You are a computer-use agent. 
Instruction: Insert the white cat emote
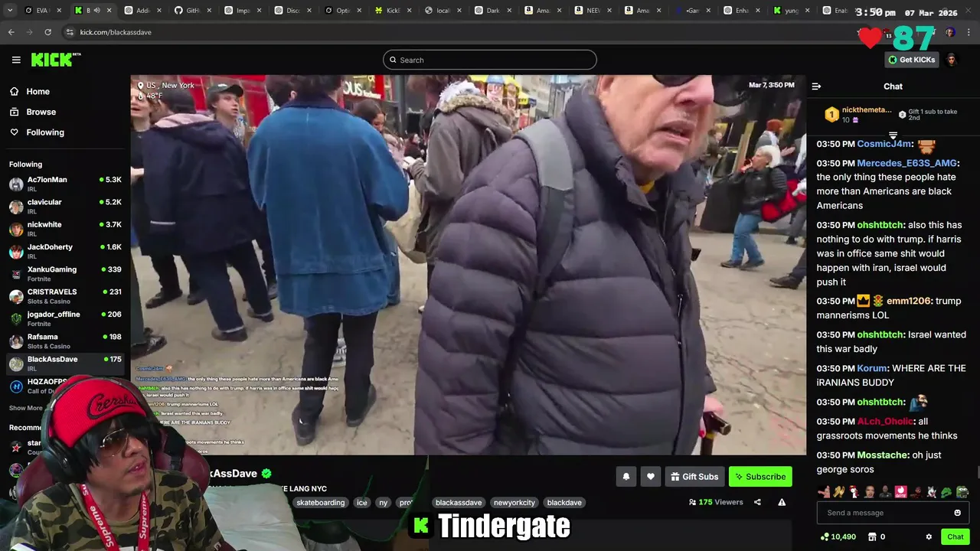[931, 492]
